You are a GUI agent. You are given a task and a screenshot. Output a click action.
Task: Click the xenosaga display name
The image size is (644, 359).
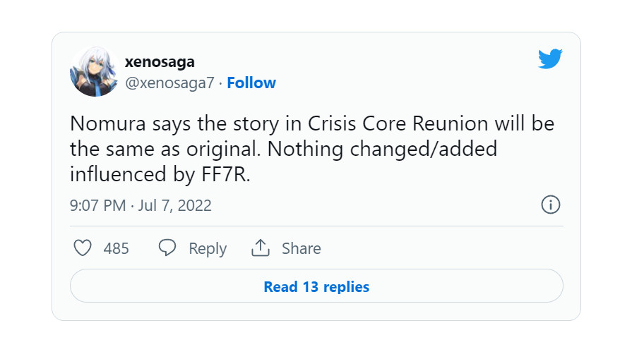click(x=160, y=62)
